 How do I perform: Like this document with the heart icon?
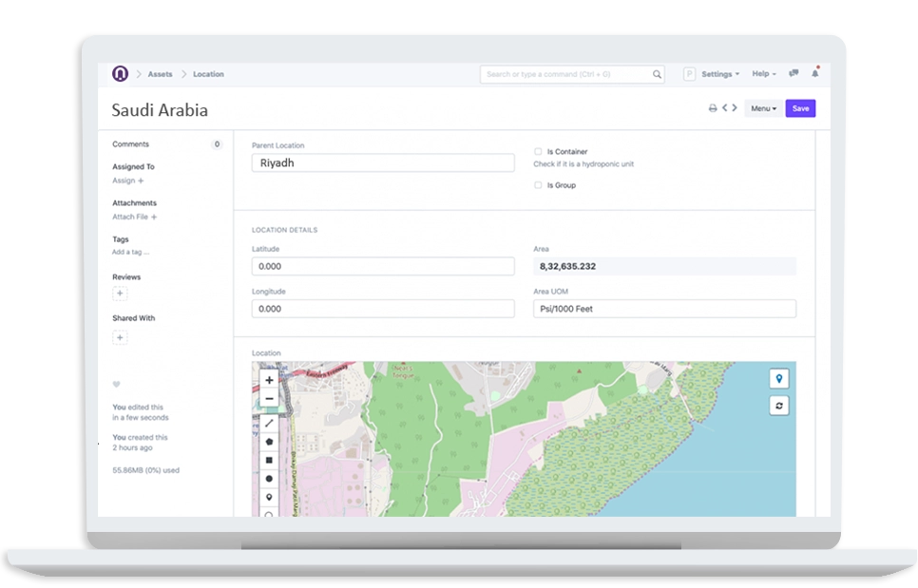(116, 385)
